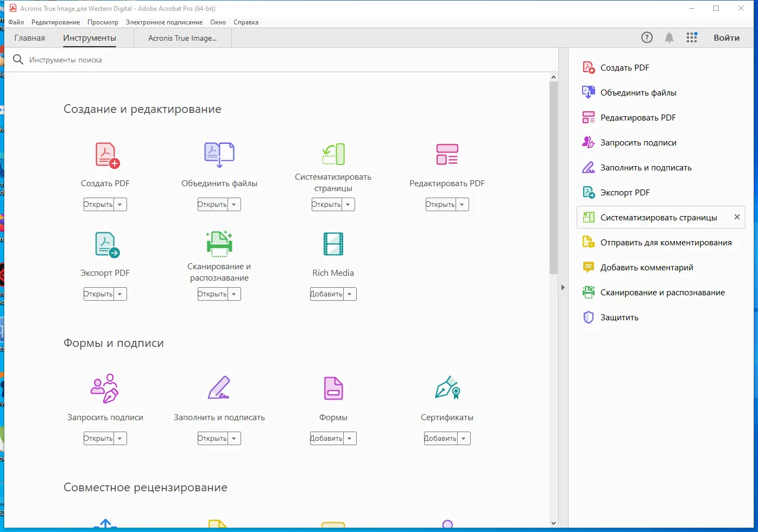
Task: Expand the dropdown arrow under Редактировать PDF
Action: pos(462,205)
